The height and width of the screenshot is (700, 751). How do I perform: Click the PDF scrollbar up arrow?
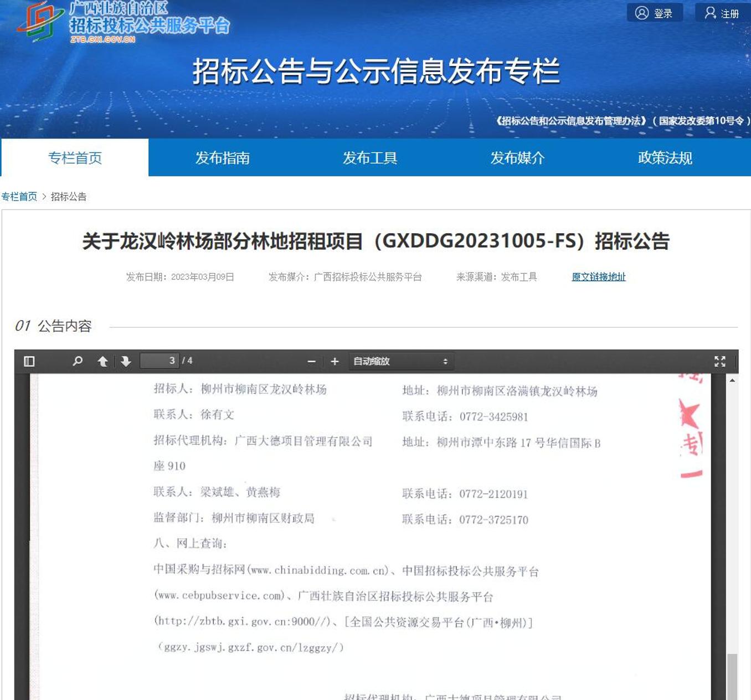(732, 380)
